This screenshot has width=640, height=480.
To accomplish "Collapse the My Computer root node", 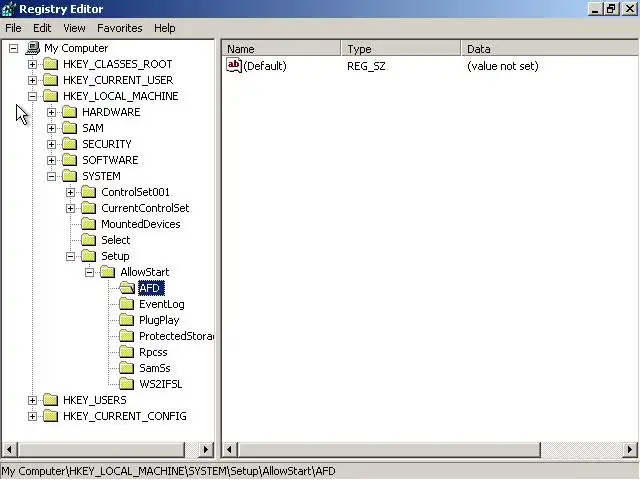I will pyautogui.click(x=13, y=49).
